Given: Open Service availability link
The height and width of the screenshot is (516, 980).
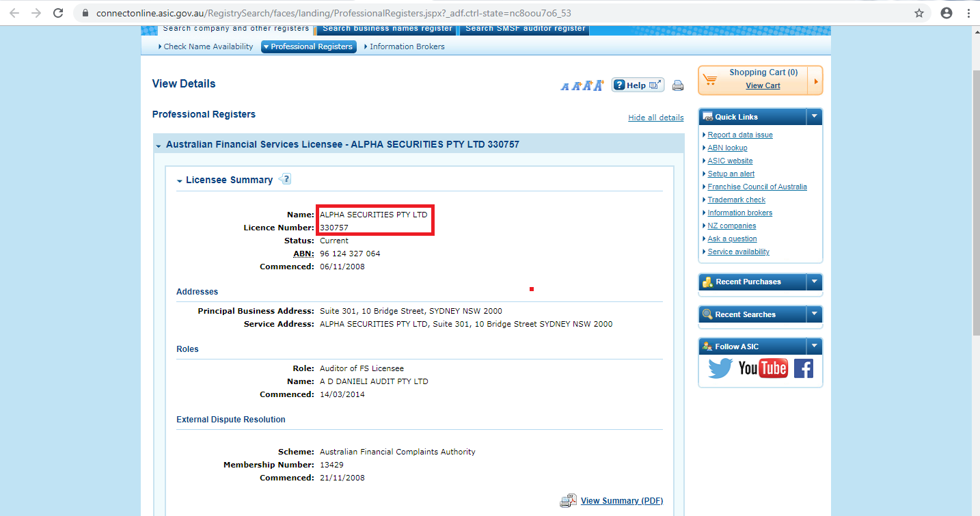Looking at the screenshot, I should pyautogui.click(x=739, y=252).
